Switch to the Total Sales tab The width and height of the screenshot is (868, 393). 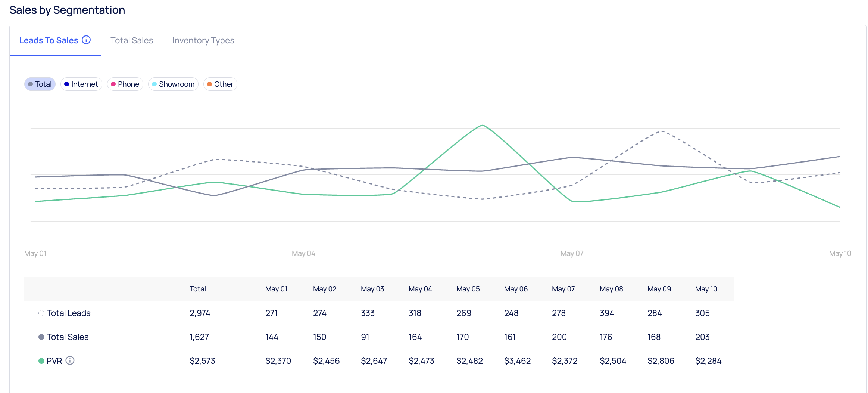[132, 40]
